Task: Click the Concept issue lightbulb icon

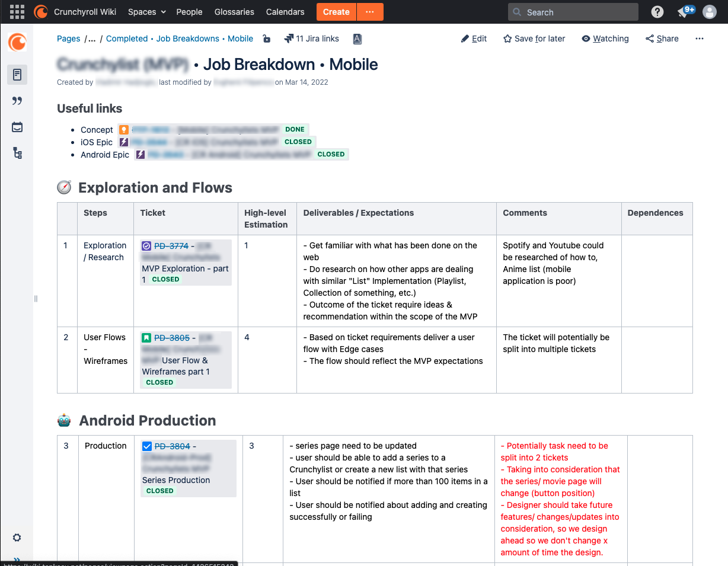Action: (x=123, y=129)
